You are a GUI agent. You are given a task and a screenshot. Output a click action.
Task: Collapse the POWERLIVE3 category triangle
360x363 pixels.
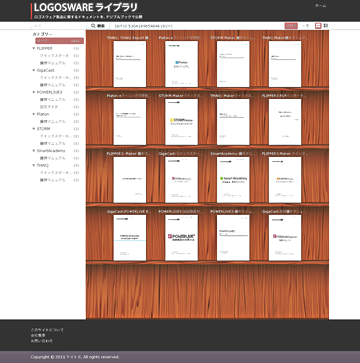point(34,92)
